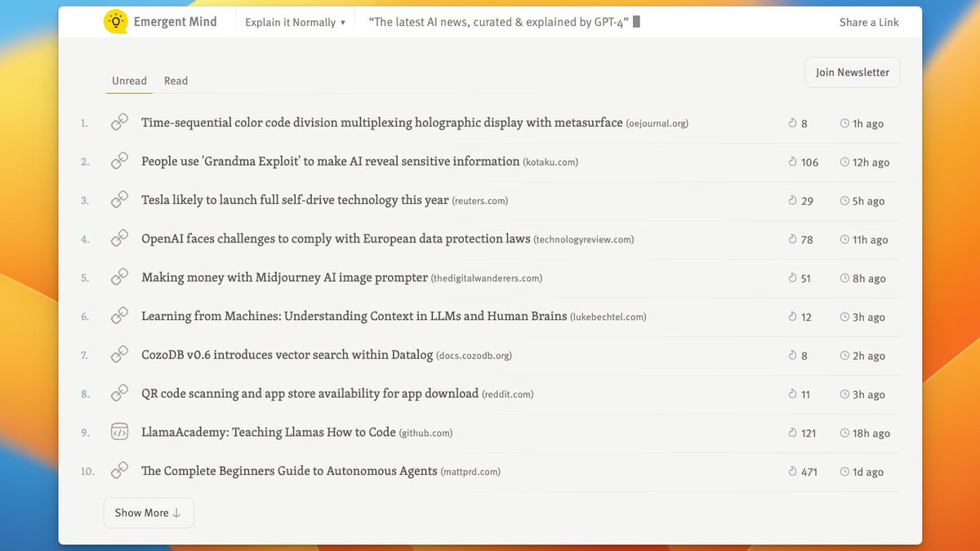Click link icon beside holographic display article
Screen dimensions: 980x551
[119, 122]
